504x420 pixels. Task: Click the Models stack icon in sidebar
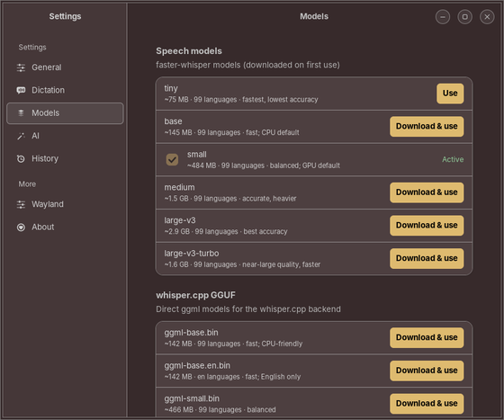click(21, 113)
